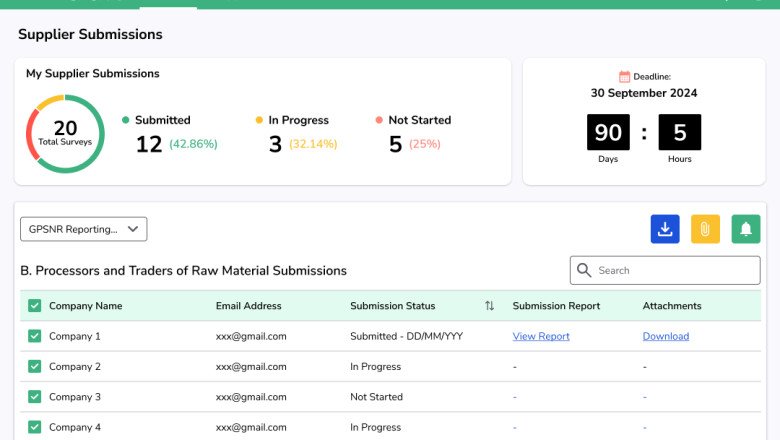Click the 5 Hours countdown box
This screenshot has width=780, height=440.
point(680,132)
